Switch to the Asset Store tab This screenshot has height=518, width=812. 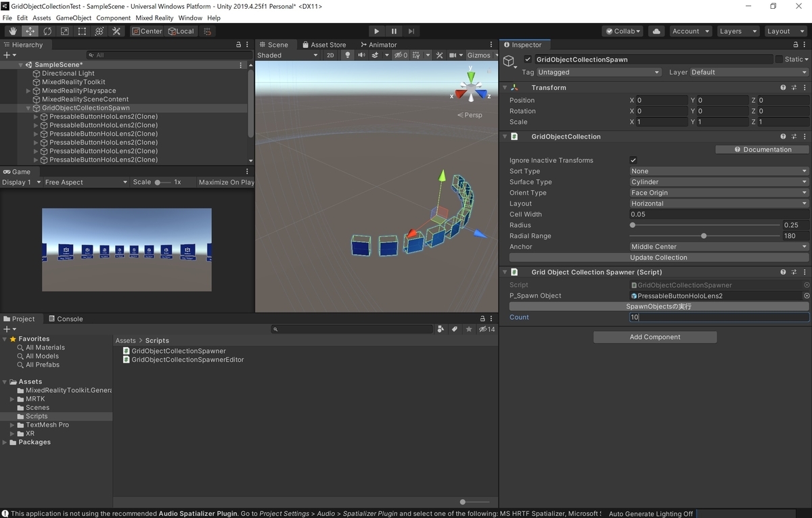[324, 45]
